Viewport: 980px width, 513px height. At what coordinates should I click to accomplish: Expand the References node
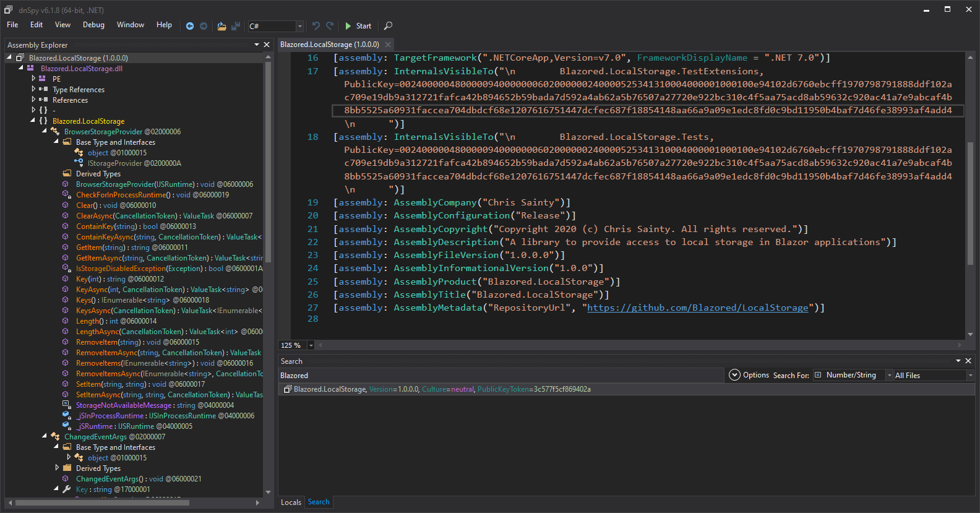[33, 100]
